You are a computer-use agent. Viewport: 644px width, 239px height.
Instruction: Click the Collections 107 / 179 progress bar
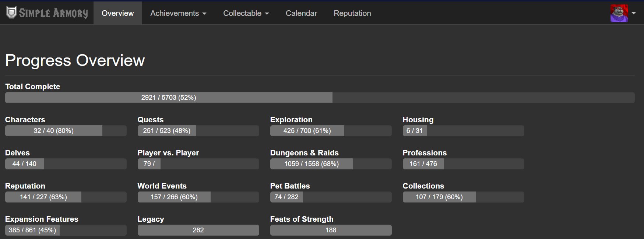pyautogui.click(x=464, y=197)
